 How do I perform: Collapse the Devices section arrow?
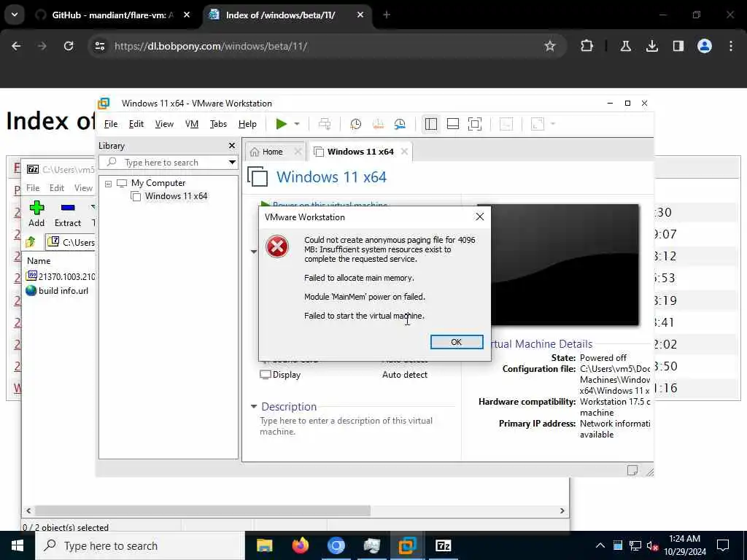tap(254, 252)
